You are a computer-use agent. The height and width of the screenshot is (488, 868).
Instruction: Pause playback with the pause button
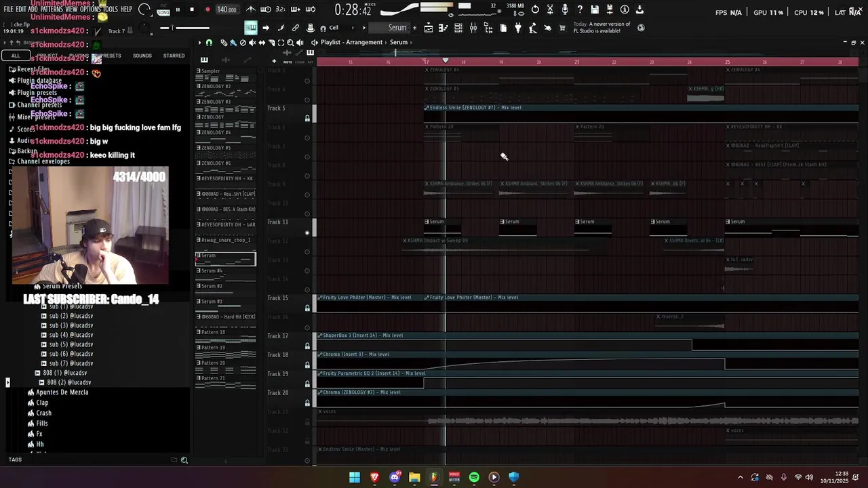[178, 9]
